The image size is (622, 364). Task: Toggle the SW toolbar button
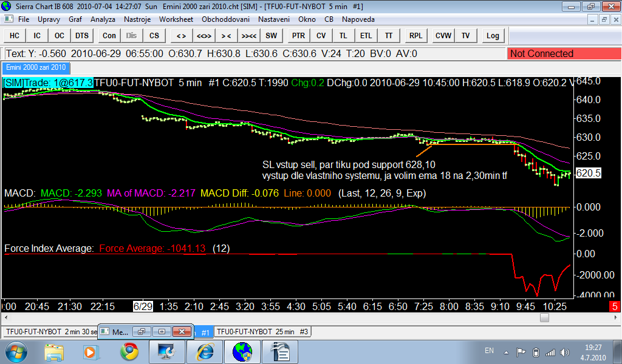tap(272, 36)
